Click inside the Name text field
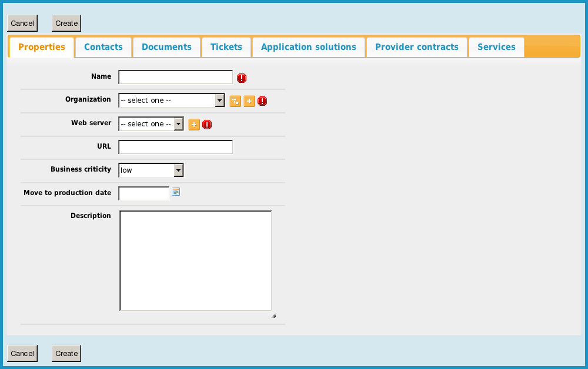Viewport: 588px width, 369px height. point(175,78)
